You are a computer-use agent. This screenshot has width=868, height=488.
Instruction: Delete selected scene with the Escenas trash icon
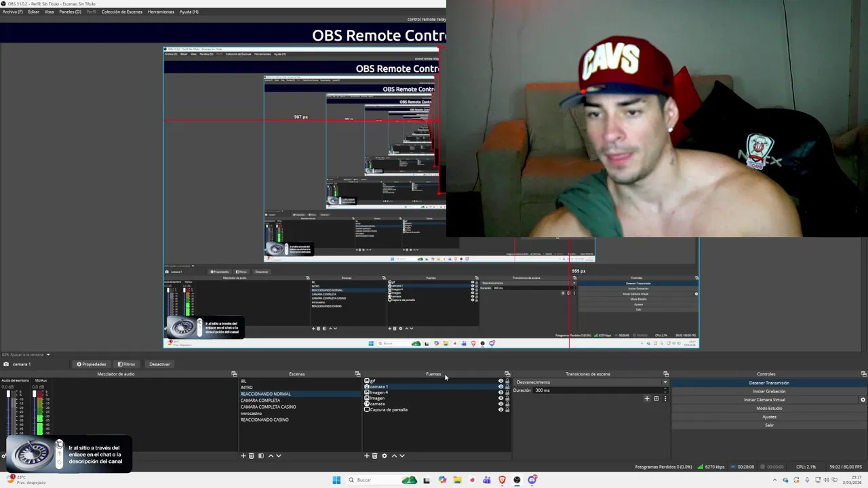tap(252, 455)
